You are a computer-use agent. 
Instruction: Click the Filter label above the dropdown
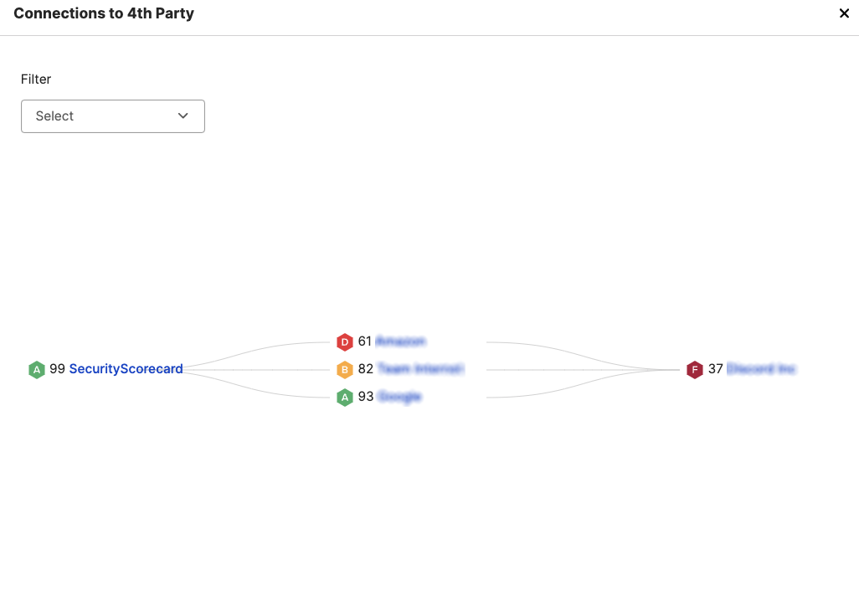(x=36, y=79)
